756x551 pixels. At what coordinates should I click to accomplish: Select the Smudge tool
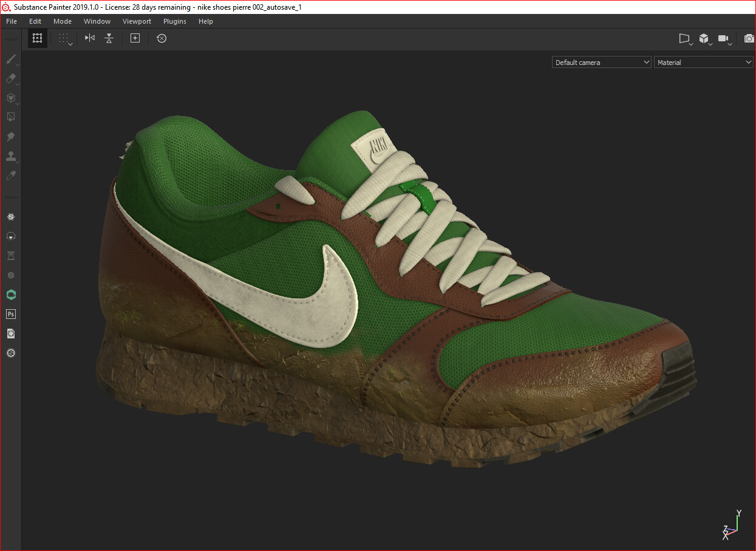tap(10, 137)
